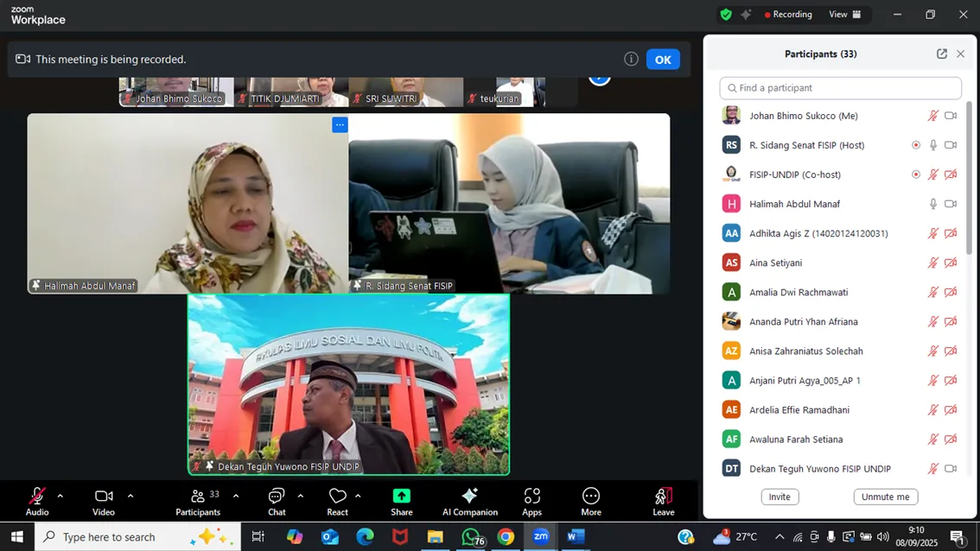The height and width of the screenshot is (551, 980).
Task: Click the More options icon
Action: pyautogui.click(x=591, y=496)
